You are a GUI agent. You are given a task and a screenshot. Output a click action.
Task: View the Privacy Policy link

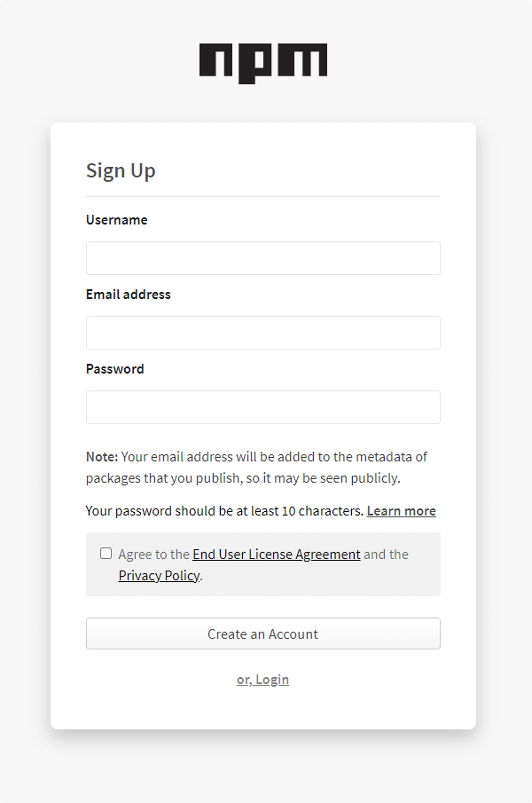(x=159, y=576)
